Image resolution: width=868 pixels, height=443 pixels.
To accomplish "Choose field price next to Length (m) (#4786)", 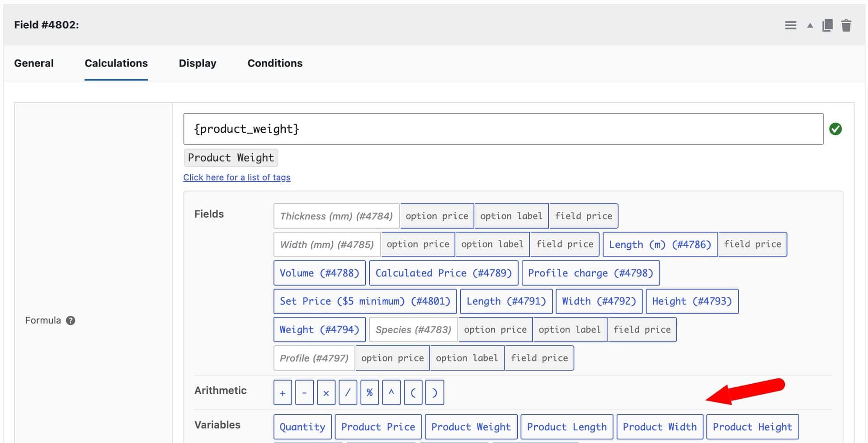I will (x=753, y=244).
